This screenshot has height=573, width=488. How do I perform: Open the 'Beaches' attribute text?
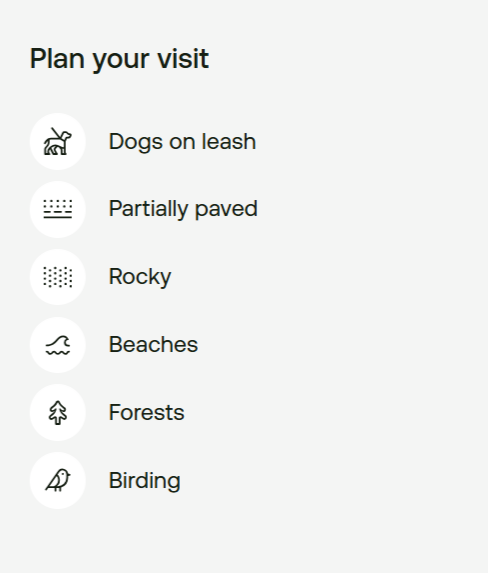point(154,345)
